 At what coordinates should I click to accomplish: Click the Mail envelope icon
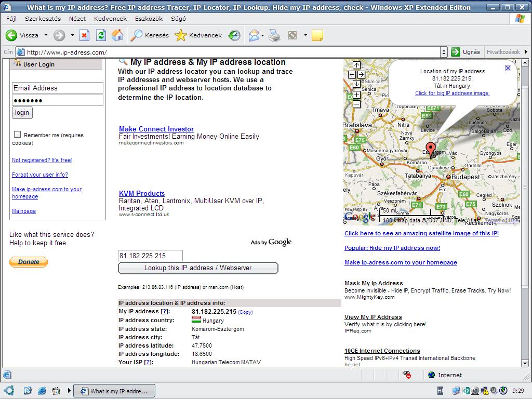[254, 35]
